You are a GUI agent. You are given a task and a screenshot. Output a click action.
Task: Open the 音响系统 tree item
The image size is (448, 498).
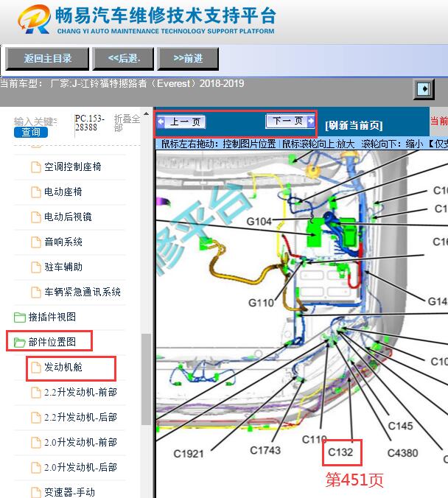[63, 242]
